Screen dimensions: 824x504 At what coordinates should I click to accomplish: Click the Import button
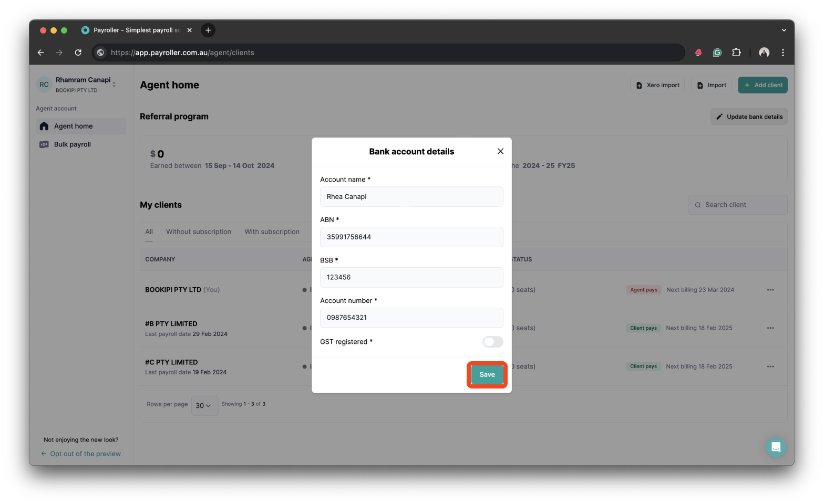point(711,85)
